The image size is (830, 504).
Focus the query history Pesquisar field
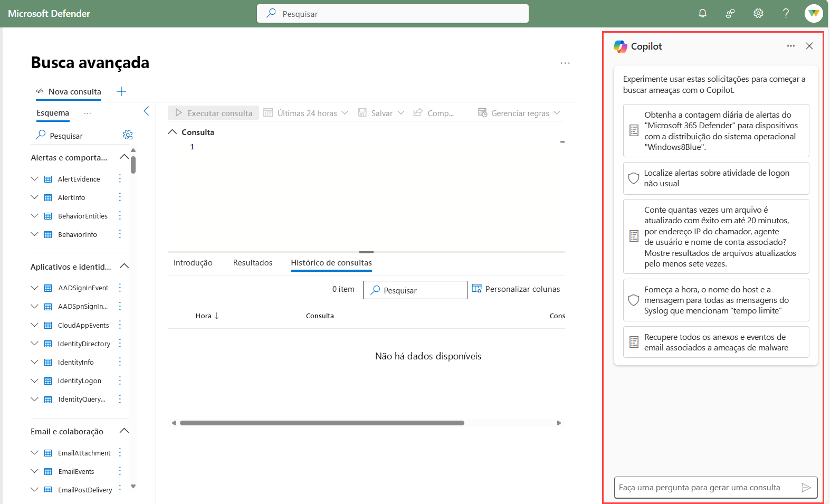(415, 290)
